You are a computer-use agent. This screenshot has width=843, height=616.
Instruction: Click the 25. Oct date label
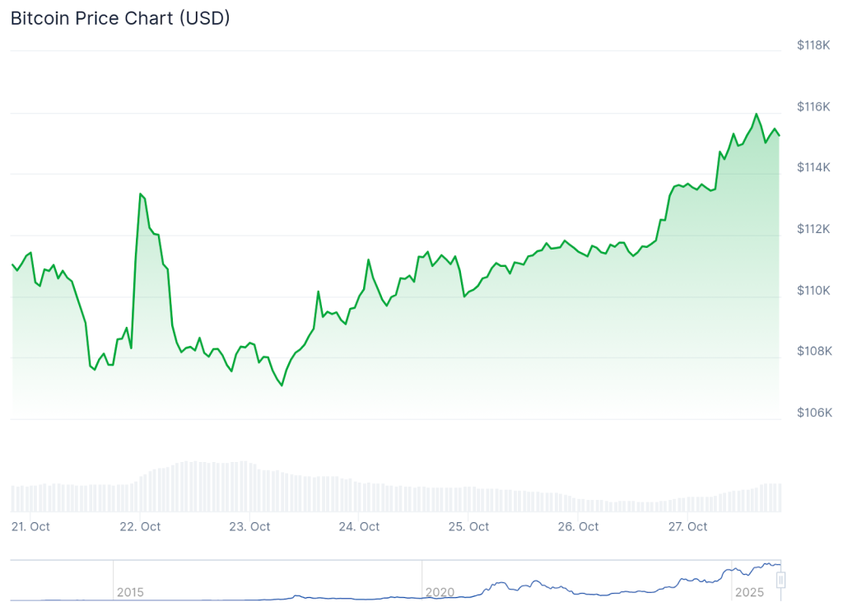tap(468, 526)
